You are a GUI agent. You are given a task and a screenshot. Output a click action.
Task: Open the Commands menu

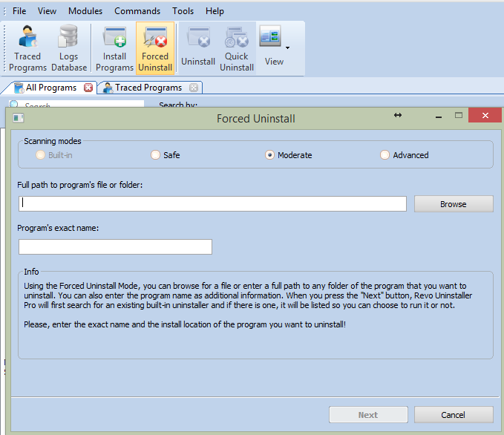pos(137,11)
